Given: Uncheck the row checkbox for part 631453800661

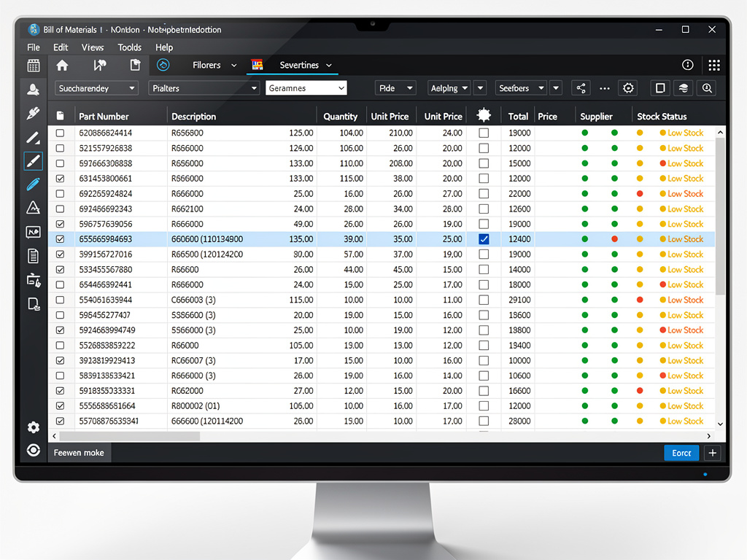Looking at the screenshot, I should click(x=61, y=179).
